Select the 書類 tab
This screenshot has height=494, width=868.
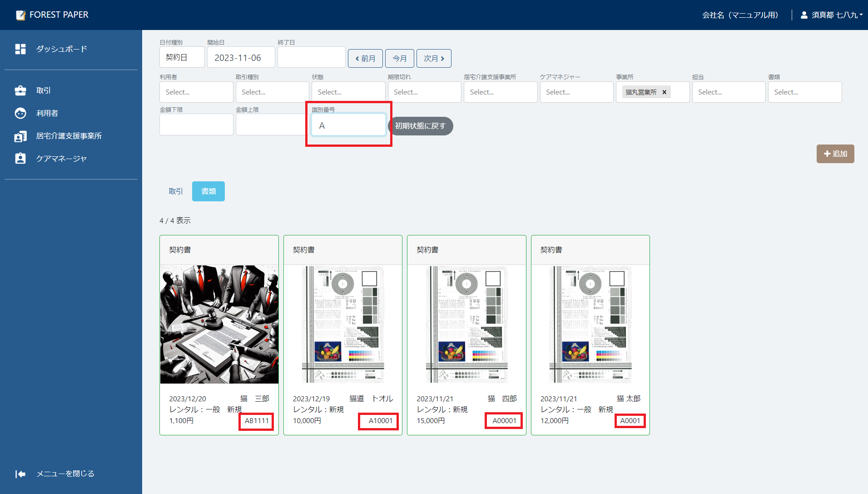208,191
